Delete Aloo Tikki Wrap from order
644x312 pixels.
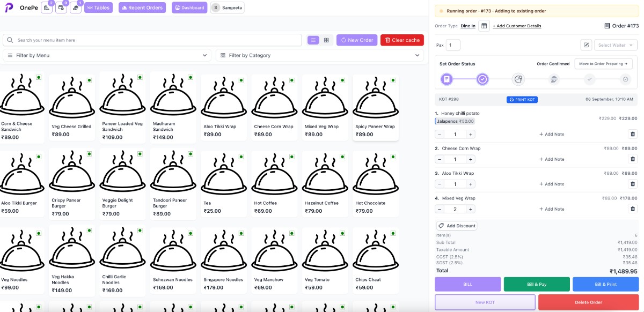[x=632, y=184]
